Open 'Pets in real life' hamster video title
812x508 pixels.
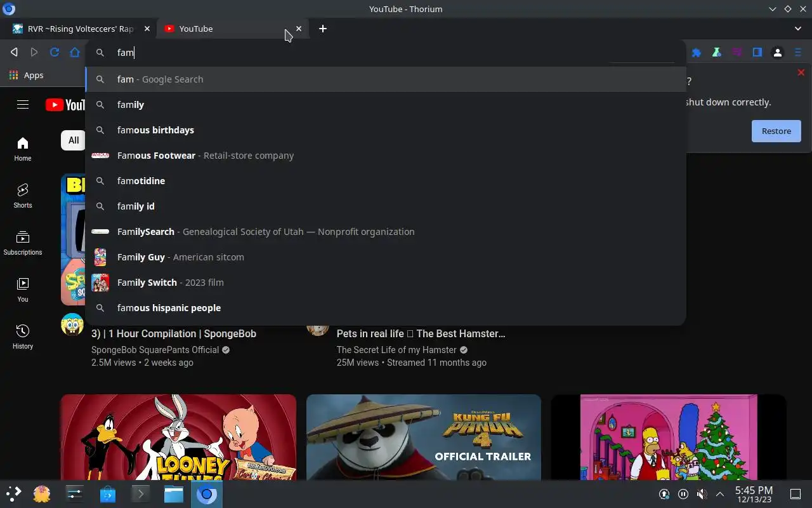[x=421, y=333]
